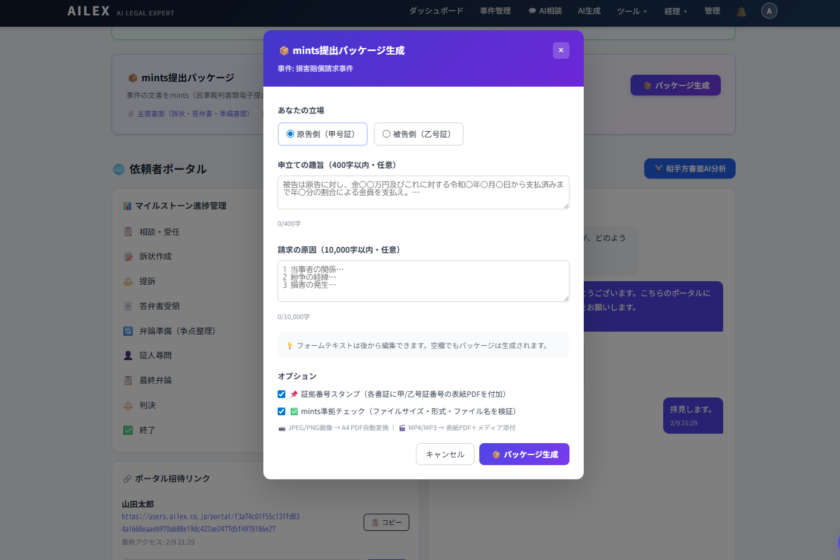Focus the 申立ての趣旨 text area
The image size is (840, 560).
point(423,192)
